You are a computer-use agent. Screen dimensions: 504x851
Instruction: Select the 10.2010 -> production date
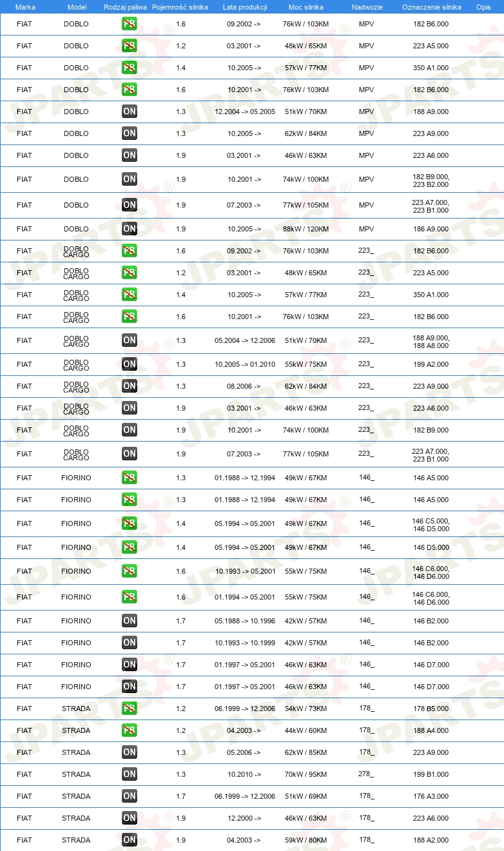coord(244,774)
